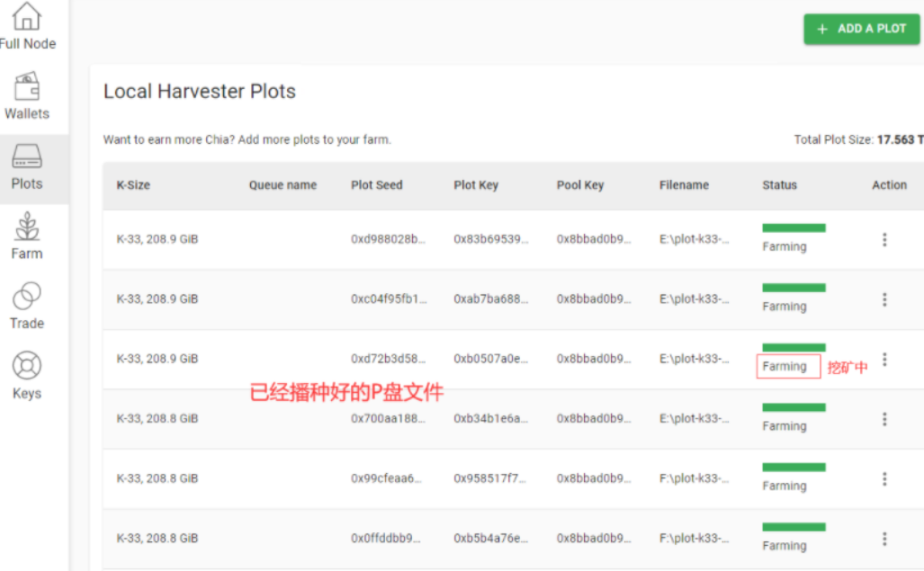Click progress bar of plot 0xd988028b
The image size is (924, 571).
(794, 228)
